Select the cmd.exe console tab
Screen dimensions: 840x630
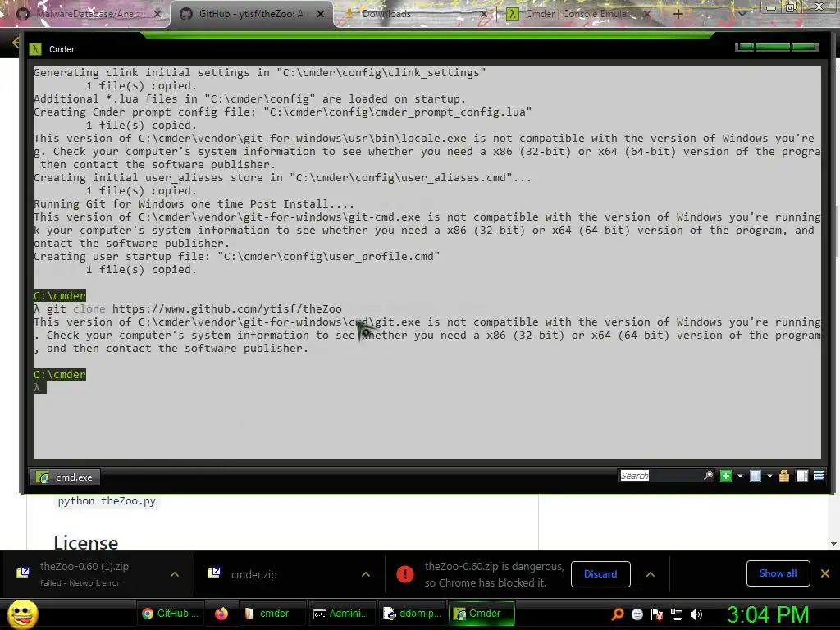tap(65, 477)
